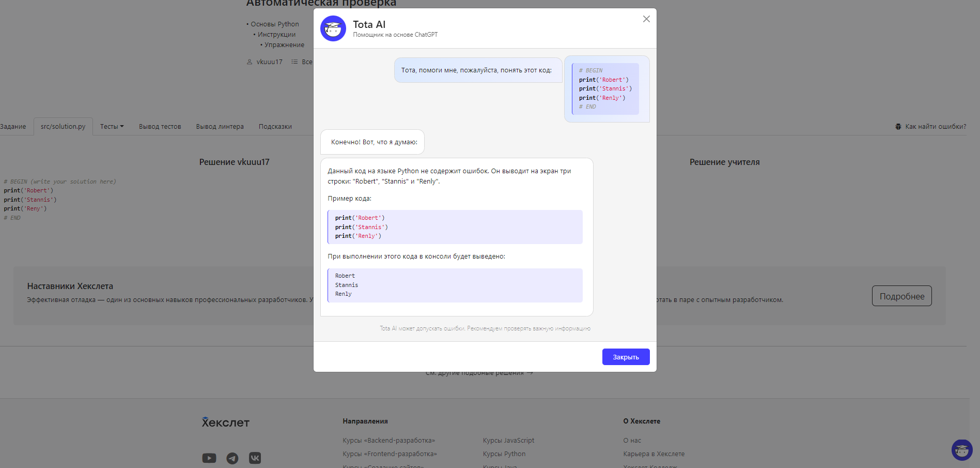This screenshot has width=980, height=468.
Task: Click the Подробнее button
Action: (x=901, y=296)
